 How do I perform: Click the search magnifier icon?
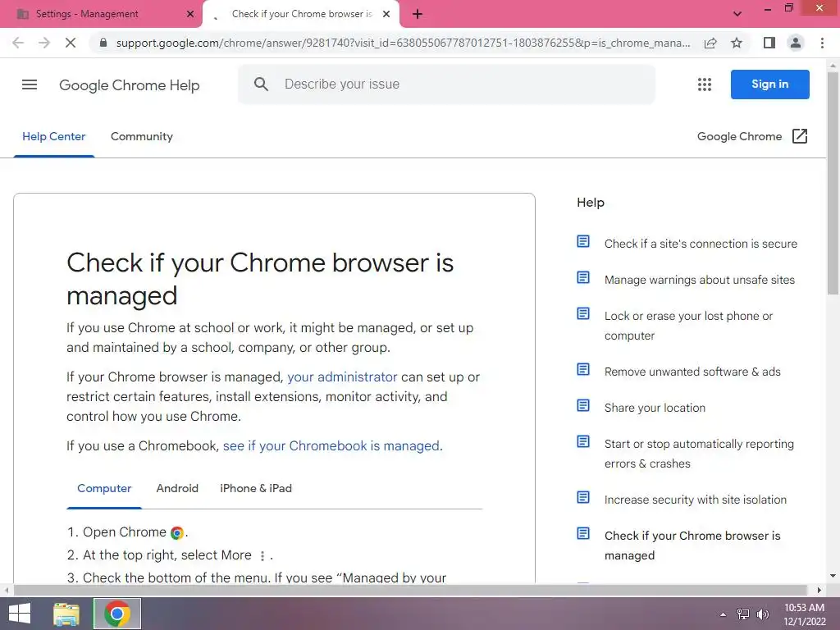click(261, 84)
